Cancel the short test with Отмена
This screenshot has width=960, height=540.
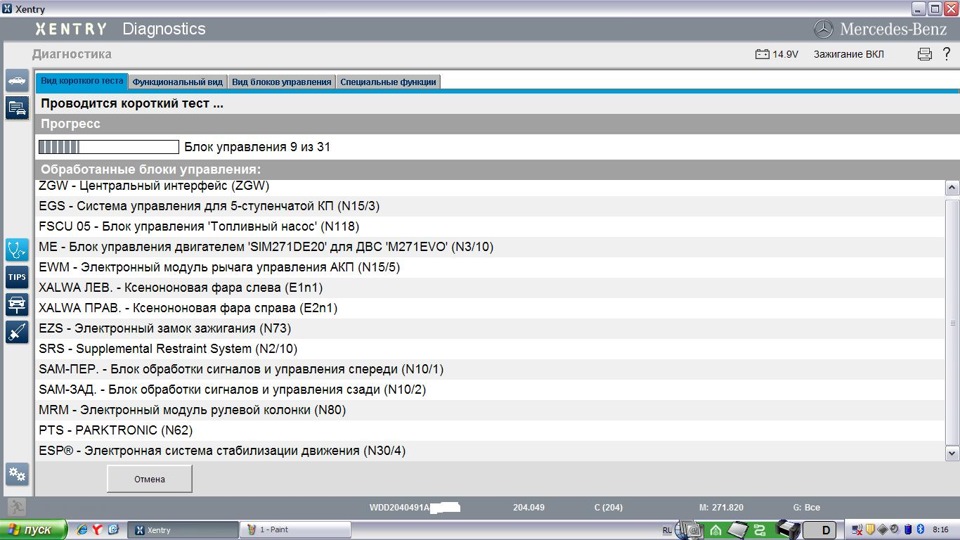pyautogui.click(x=149, y=479)
